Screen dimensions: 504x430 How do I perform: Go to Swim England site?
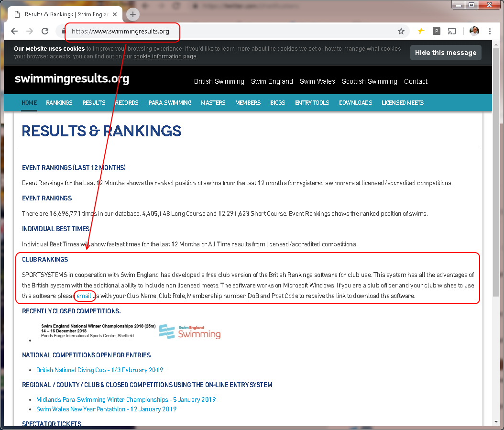coord(272,81)
